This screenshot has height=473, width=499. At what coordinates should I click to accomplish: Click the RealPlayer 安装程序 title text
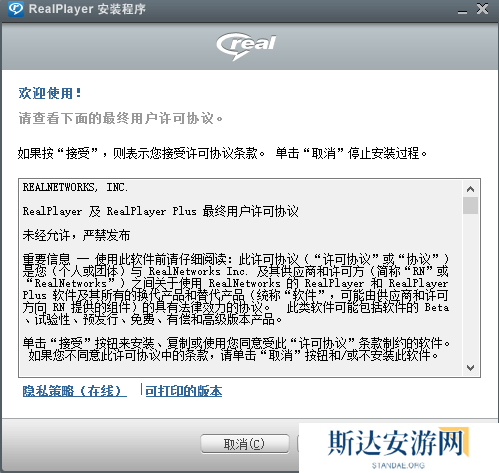tap(87, 9)
